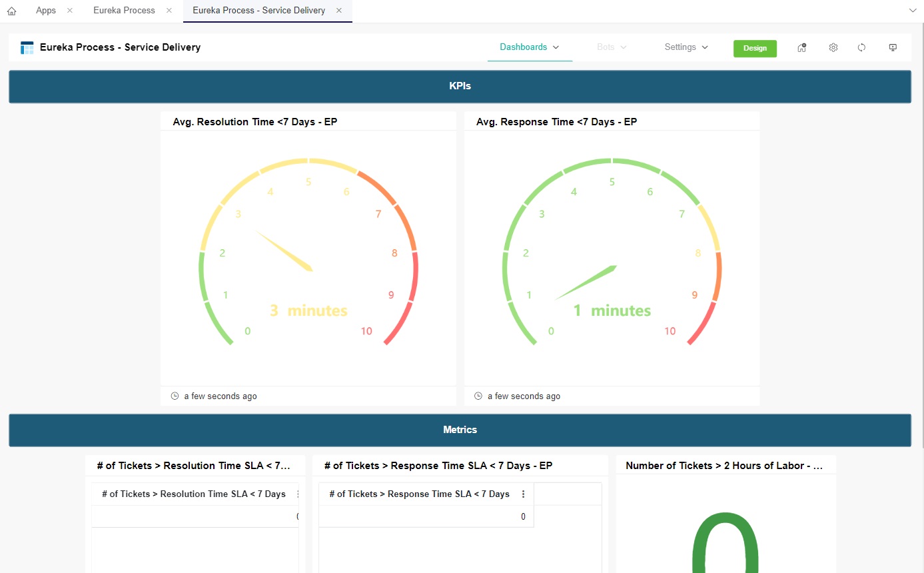Open the kebab menu on the Response Time table

tap(523, 494)
